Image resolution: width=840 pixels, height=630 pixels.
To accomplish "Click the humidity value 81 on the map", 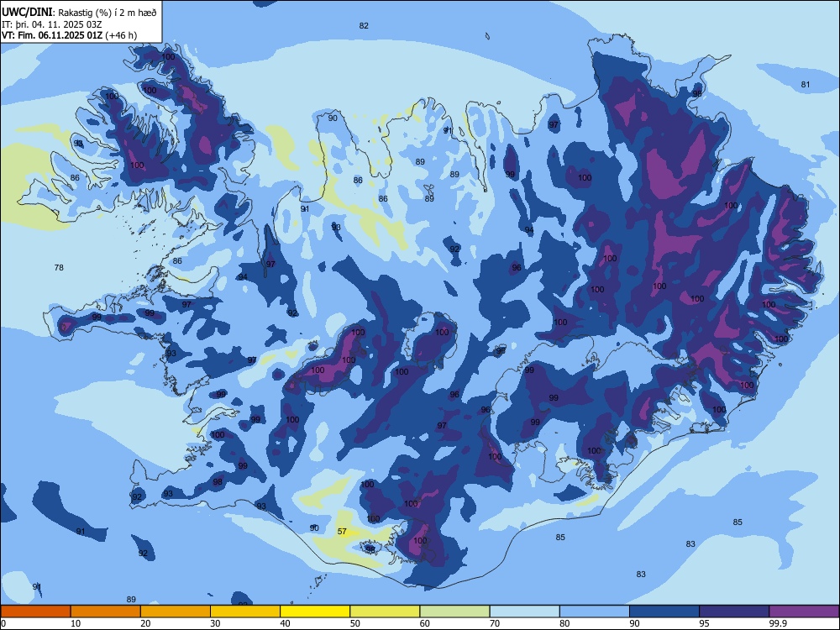I will [806, 85].
